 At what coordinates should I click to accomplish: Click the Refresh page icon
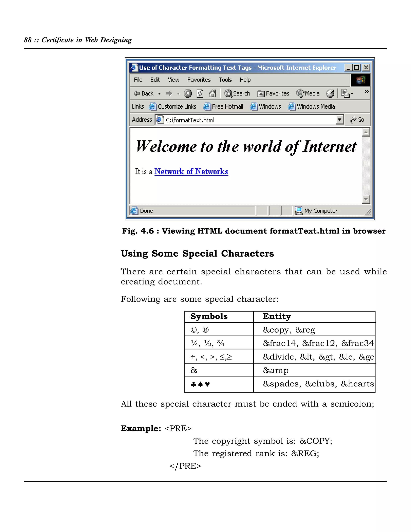point(200,93)
